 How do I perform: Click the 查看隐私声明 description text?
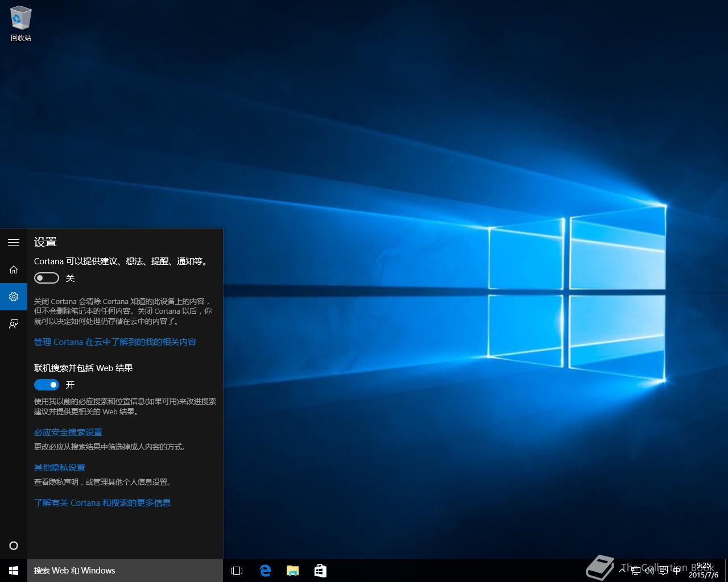pyautogui.click(x=103, y=482)
